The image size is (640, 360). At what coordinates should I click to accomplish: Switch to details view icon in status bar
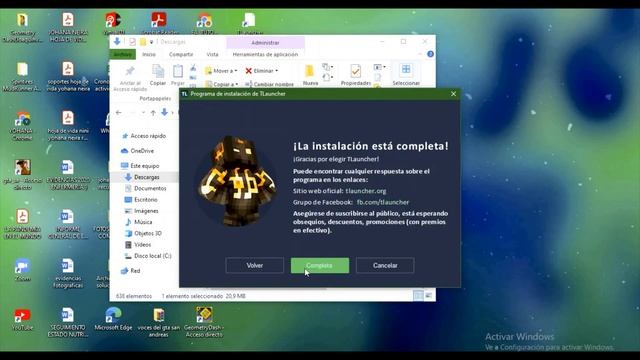click(x=418, y=295)
